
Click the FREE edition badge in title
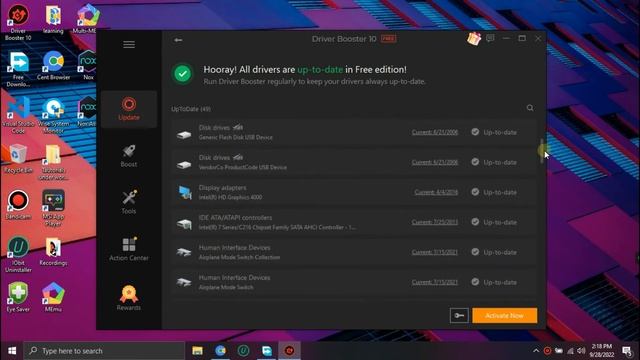click(389, 39)
